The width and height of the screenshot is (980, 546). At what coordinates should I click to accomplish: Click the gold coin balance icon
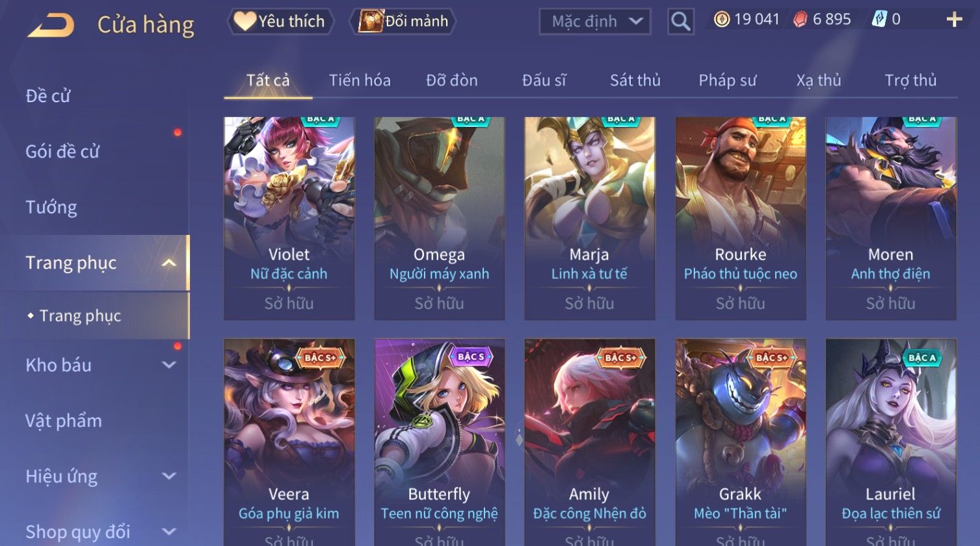pos(721,20)
